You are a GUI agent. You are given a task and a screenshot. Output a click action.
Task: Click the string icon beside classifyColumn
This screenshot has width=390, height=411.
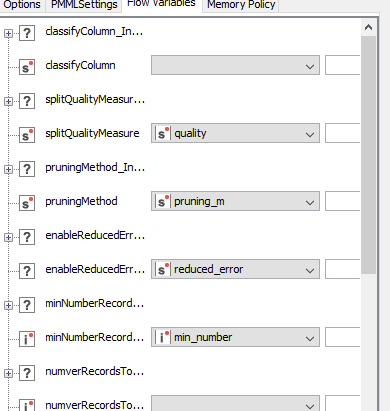[27, 67]
